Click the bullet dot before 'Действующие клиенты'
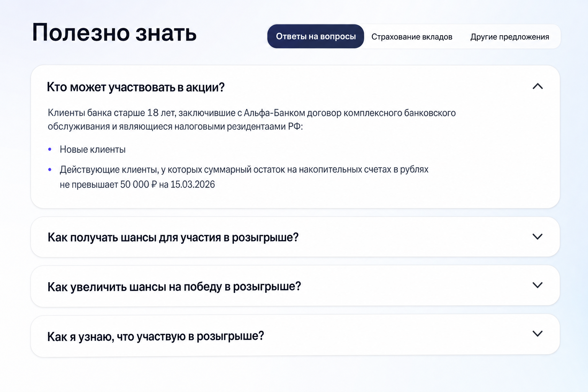The image size is (588, 392). click(x=50, y=169)
